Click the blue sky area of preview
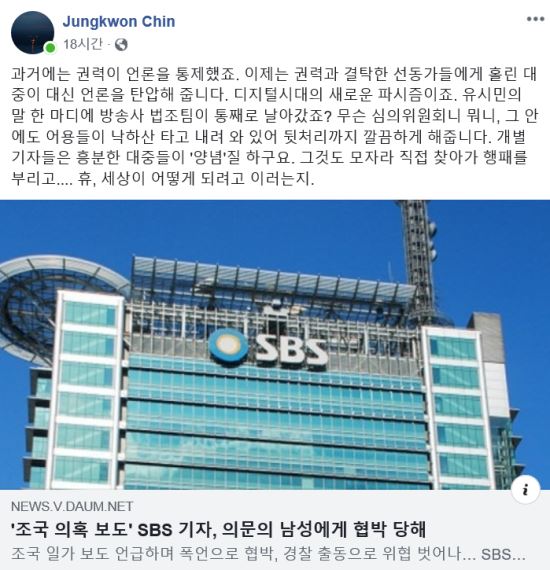Viewport: 550px width, 570px height. tap(254, 229)
